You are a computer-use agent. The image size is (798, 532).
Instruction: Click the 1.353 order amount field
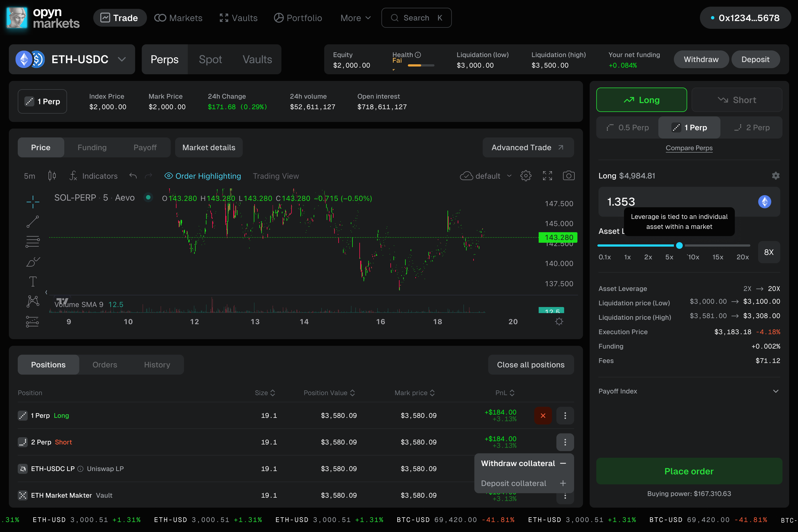point(689,202)
